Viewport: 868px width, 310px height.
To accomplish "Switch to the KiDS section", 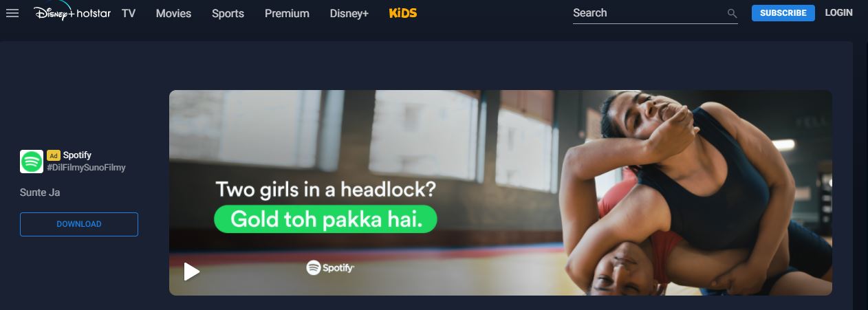I will pos(403,13).
